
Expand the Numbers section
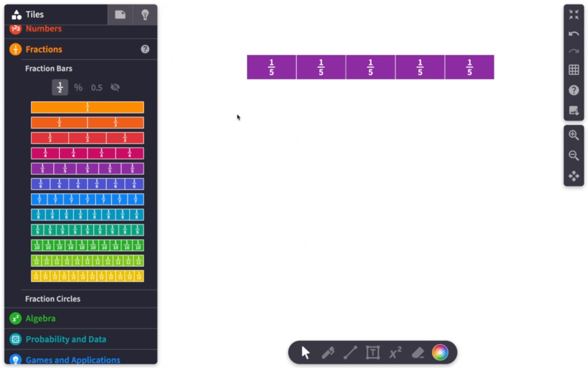43,28
